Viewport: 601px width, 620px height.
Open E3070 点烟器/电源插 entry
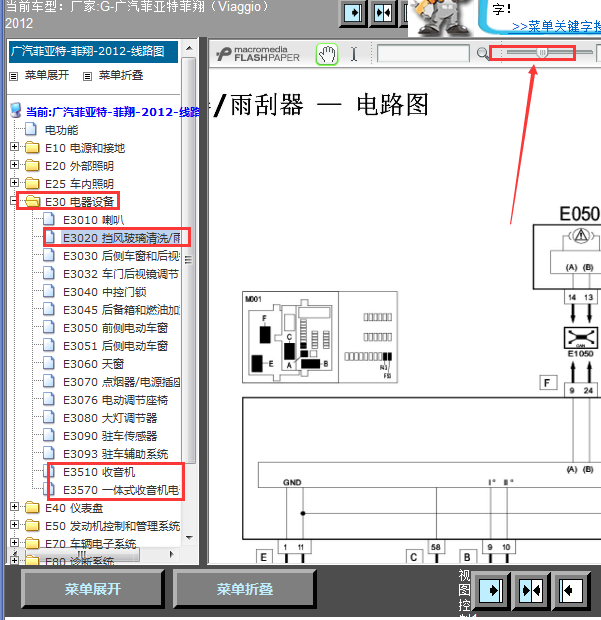pyautogui.click(x=121, y=382)
